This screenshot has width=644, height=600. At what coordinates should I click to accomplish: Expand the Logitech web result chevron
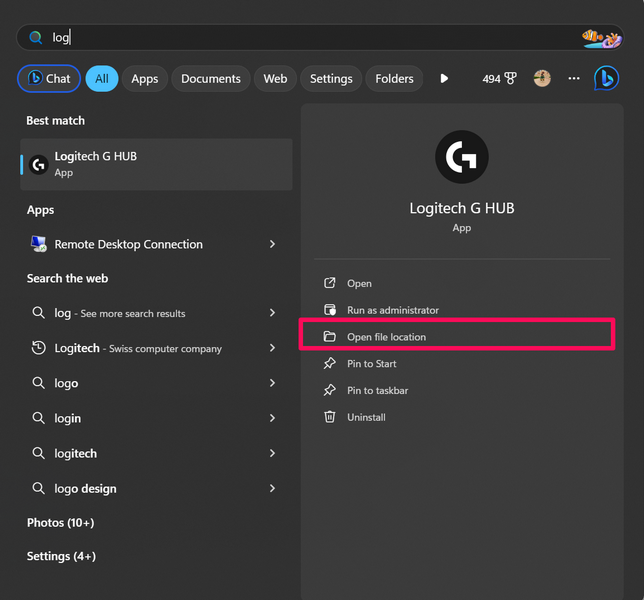[x=272, y=348]
